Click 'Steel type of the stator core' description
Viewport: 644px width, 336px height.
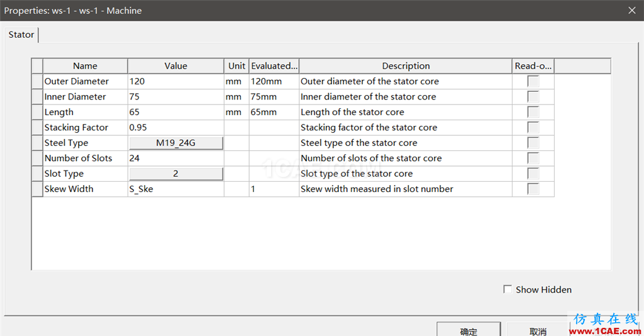coord(406,143)
